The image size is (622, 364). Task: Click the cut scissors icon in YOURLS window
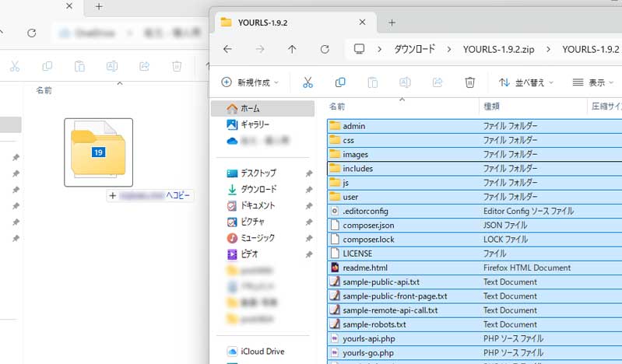point(307,82)
